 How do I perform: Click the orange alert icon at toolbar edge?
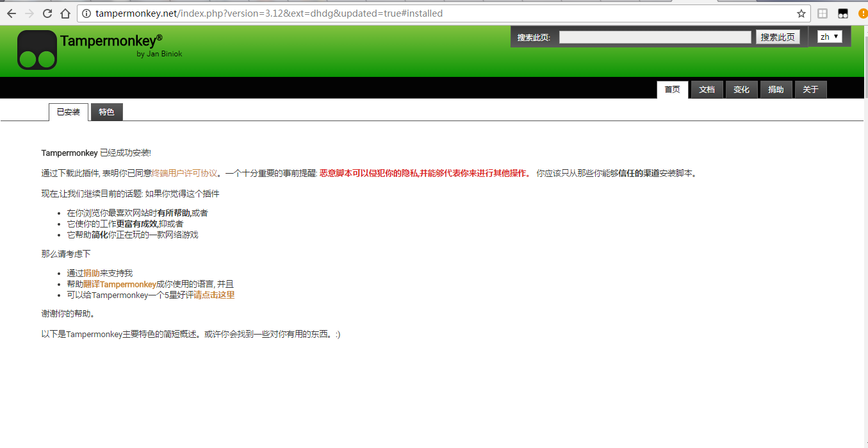pyautogui.click(x=863, y=13)
